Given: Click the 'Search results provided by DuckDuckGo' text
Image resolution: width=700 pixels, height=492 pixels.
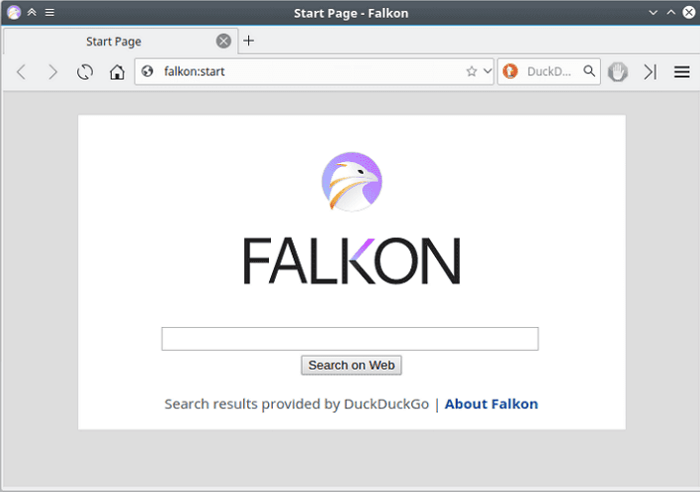Looking at the screenshot, I should [296, 404].
